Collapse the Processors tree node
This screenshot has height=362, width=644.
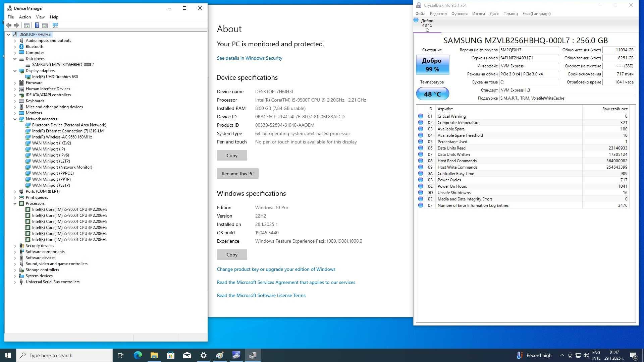click(15, 203)
